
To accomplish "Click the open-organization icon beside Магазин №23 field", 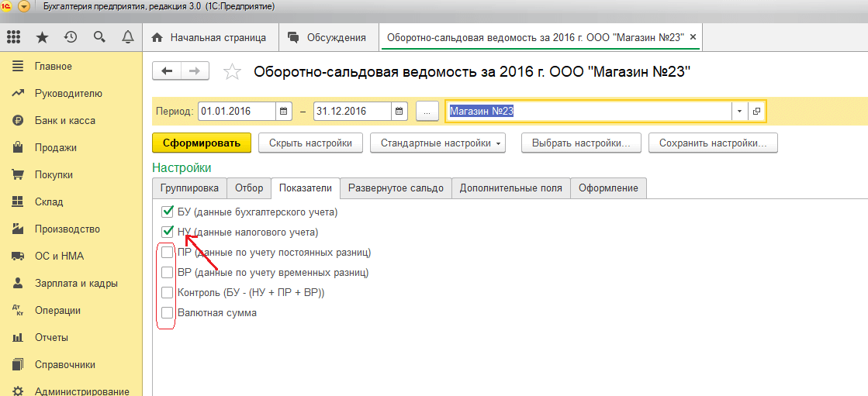I will pyautogui.click(x=756, y=112).
